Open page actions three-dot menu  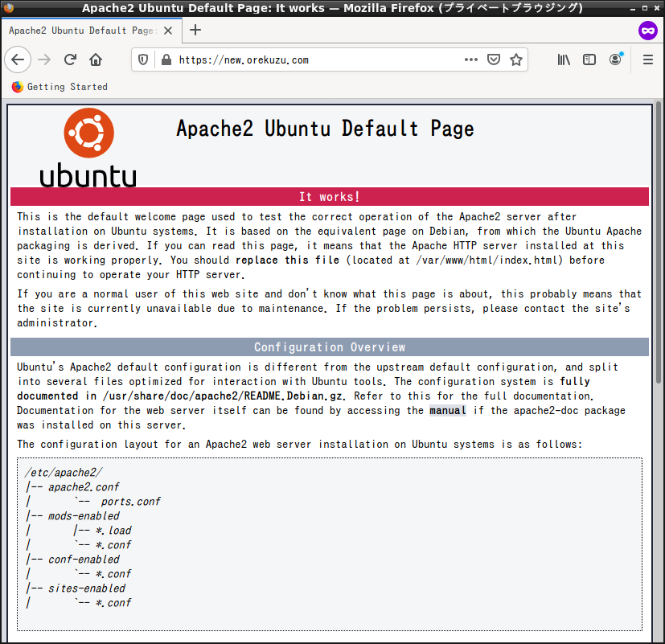click(470, 59)
